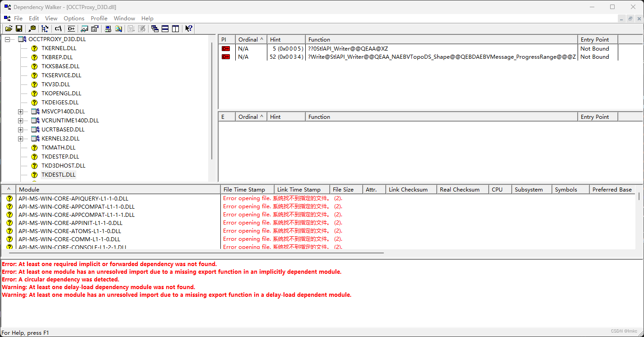Viewport: 644px width, 337px height.
Task: Collapse the OCCTPROXY_D3D.DLL root node
Action: click(x=7, y=39)
